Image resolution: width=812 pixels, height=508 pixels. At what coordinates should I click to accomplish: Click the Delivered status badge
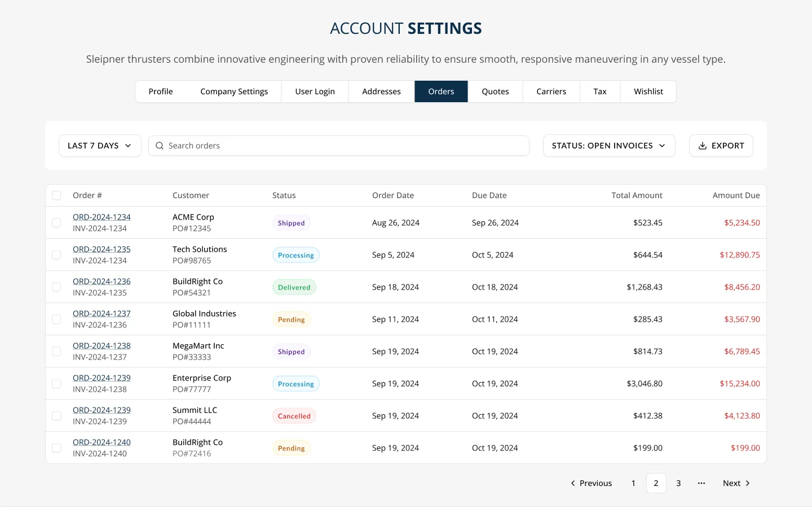pos(294,287)
